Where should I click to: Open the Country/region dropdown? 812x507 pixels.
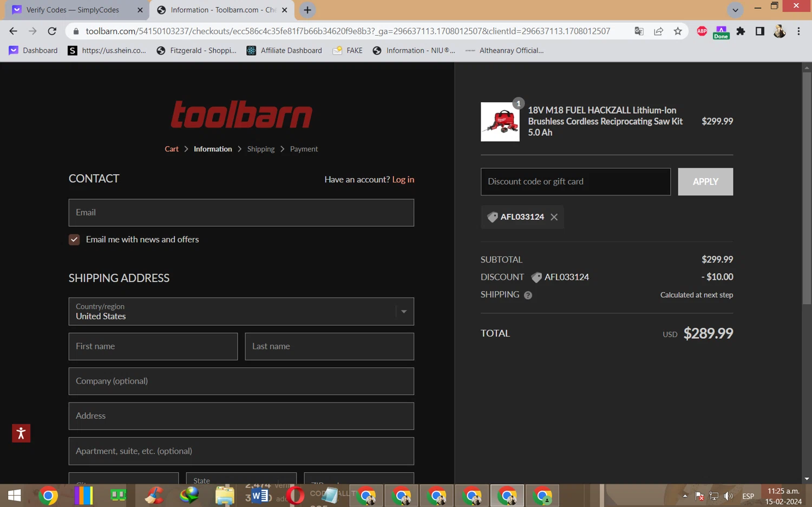tap(241, 312)
